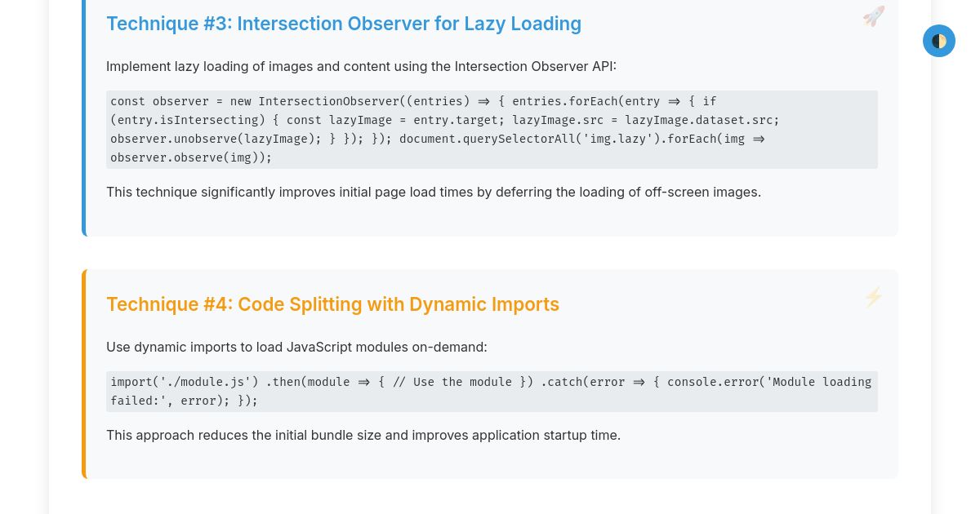This screenshot has height=514, width=980.
Task: Click the 'This approach reduces the initial bundle' text
Action: pyautogui.click(x=363, y=435)
